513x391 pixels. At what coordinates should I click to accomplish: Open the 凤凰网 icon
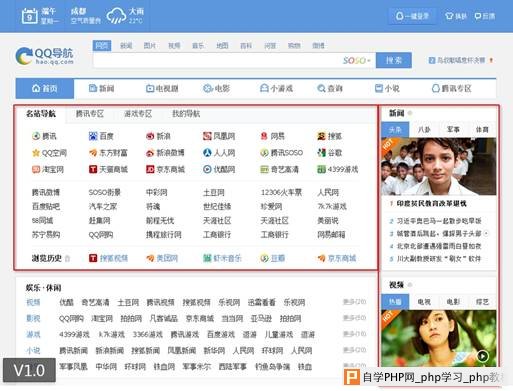tap(207, 136)
